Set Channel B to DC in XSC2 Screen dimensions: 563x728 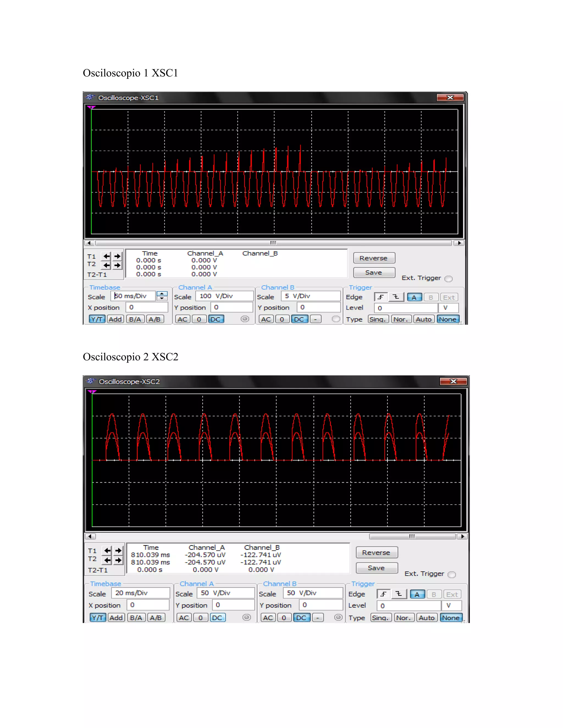pos(301,618)
